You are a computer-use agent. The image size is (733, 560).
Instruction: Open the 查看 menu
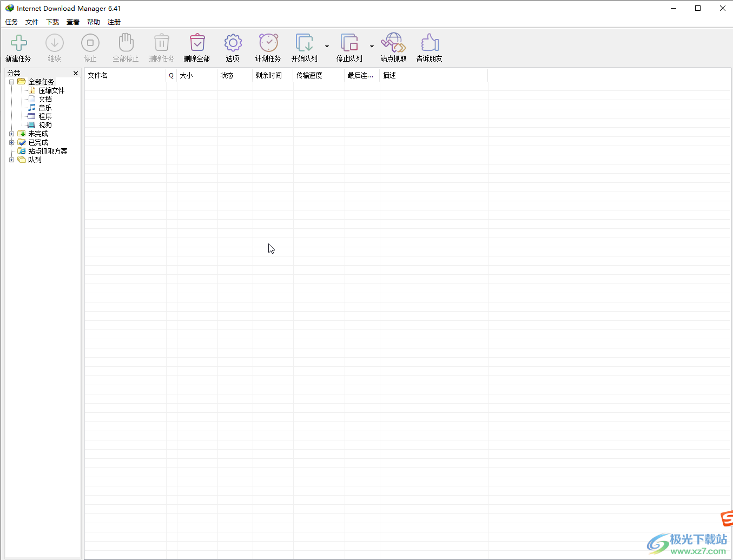[x=73, y=22]
